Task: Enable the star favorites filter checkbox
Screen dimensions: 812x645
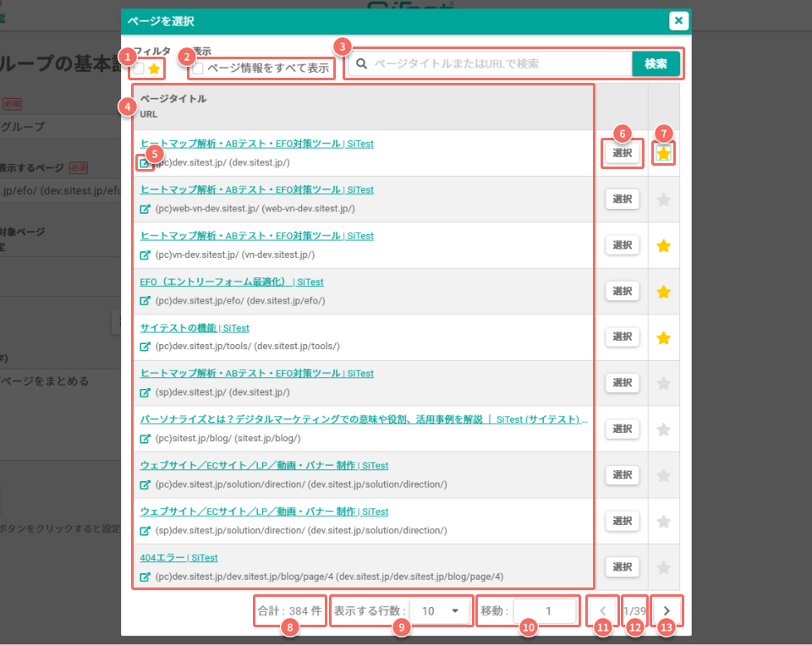Action: (x=138, y=68)
